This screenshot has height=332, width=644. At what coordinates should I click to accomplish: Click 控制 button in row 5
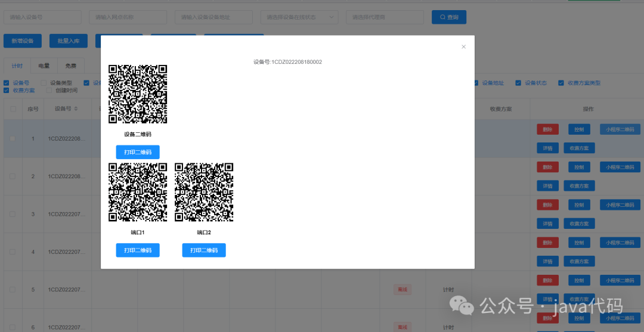point(579,280)
